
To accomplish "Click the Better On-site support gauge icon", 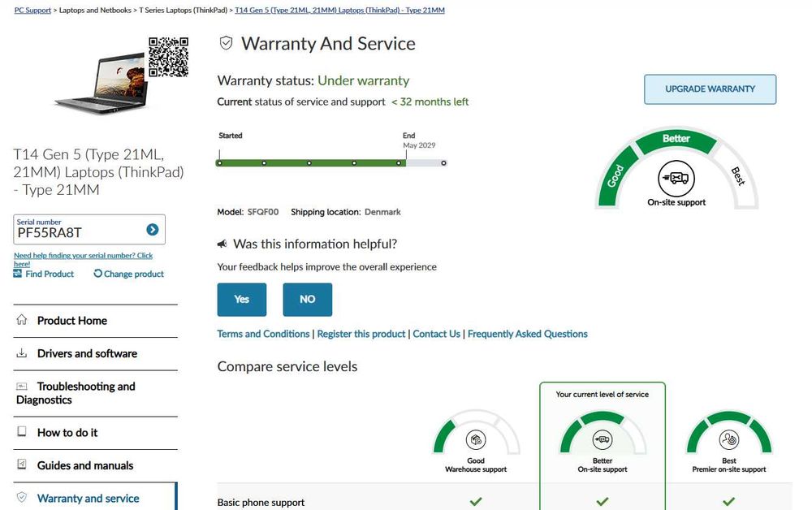I will point(603,439).
